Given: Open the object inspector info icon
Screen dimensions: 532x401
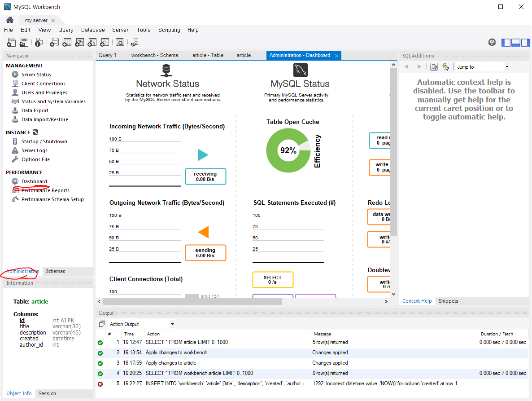Looking at the screenshot, I should [x=39, y=42].
